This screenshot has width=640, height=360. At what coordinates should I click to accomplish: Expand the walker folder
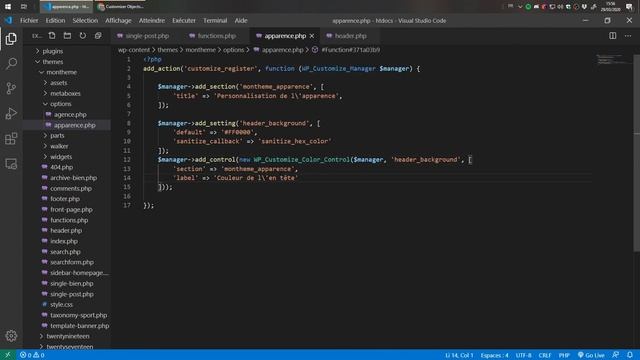[x=59, y=146]
